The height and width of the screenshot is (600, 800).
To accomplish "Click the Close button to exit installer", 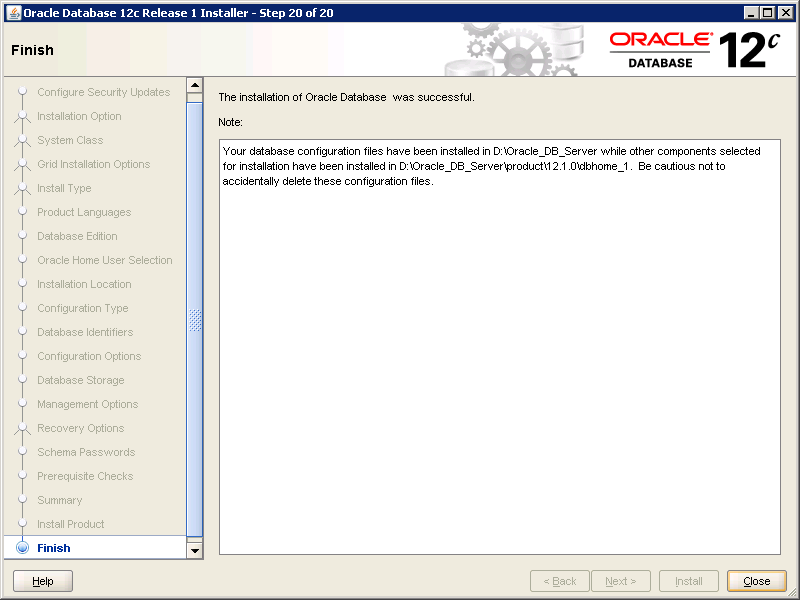I will (x=756, y=581).
